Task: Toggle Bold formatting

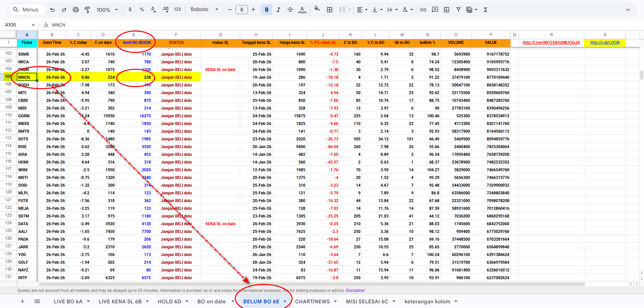Action: pyautogui.click(x=267, y=10)
